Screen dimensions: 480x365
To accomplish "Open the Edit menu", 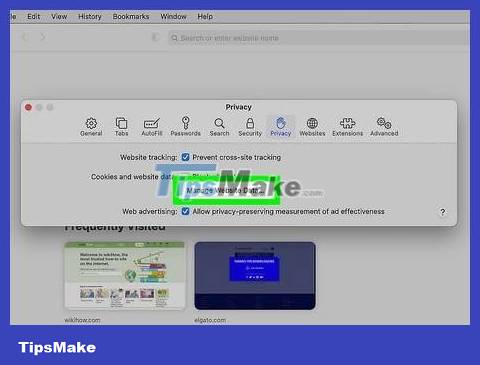I will click(x=33, y=16).
